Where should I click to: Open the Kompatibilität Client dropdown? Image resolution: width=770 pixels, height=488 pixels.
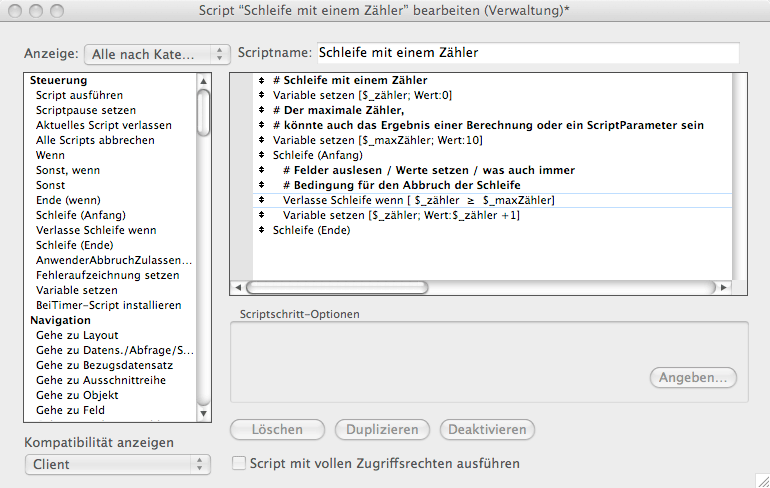click(x=117, y=464)
